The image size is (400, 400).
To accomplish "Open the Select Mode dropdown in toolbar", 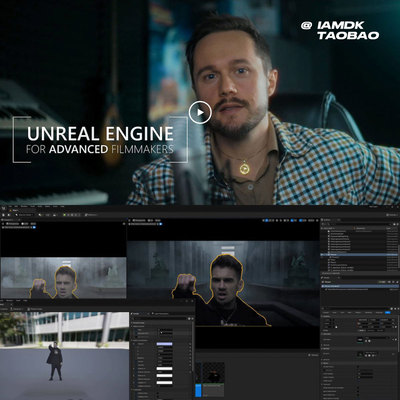I will [24, 215].
